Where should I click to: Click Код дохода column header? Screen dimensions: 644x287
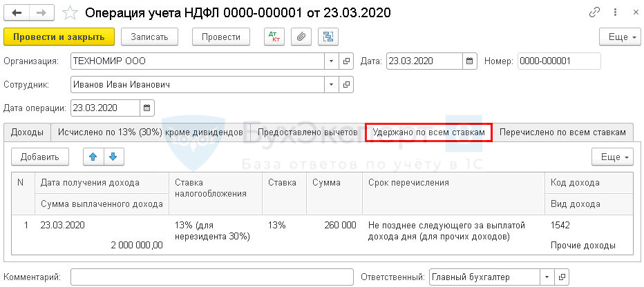pyautogui.click(x=589, y=183)
